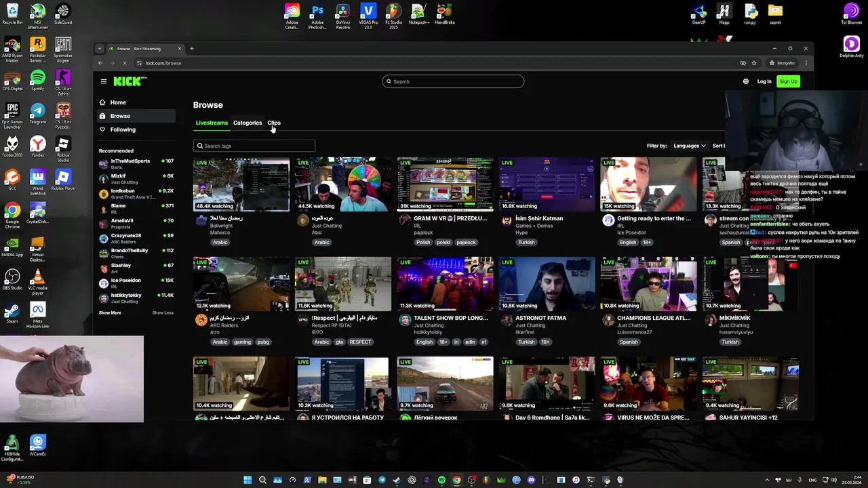The image size is (868, 488).
Task: Open HandBrake desktop shortcut
Action: pyautogui.click(x=445, y=14)
